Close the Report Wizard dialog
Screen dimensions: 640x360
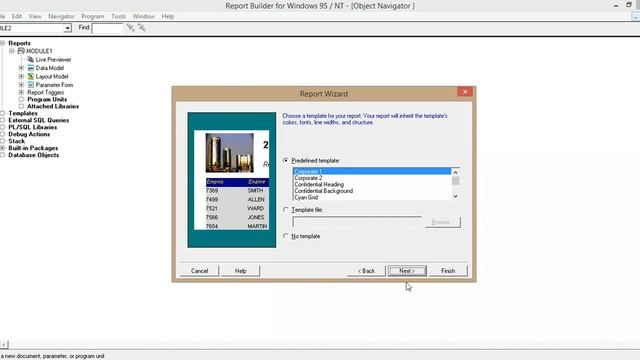[465, 92]
